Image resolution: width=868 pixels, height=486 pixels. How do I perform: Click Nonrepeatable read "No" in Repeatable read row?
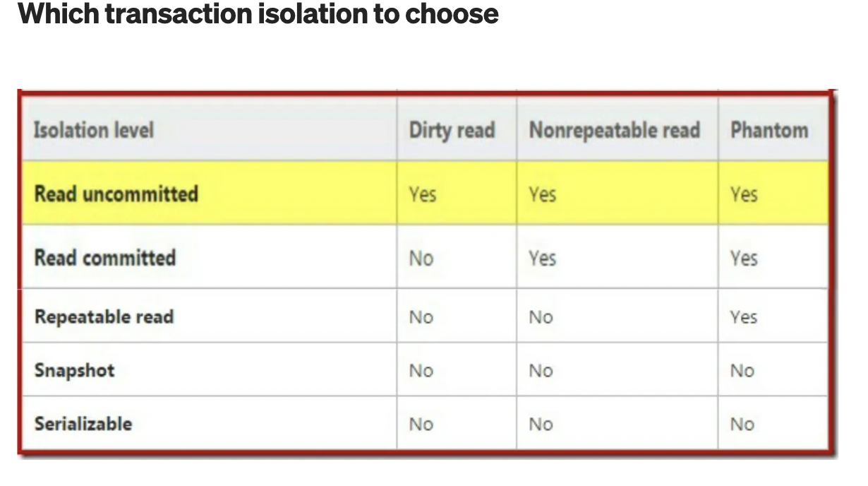pos(541,317)
